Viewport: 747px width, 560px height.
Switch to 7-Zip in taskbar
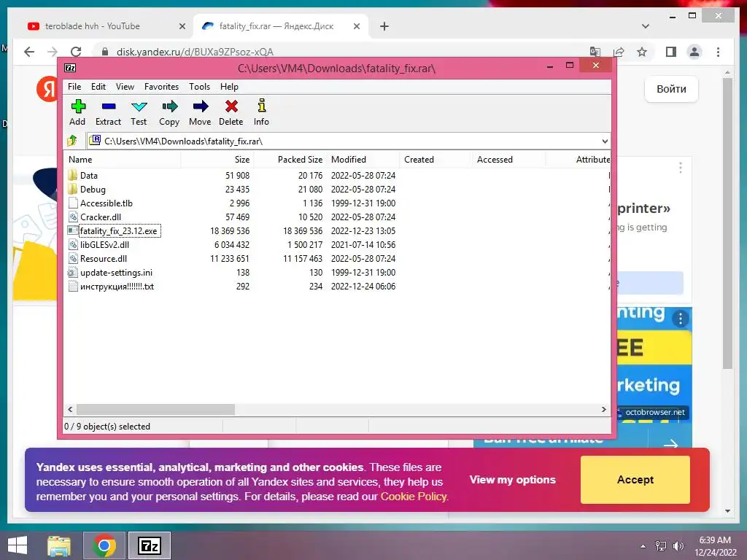click(149, 545)
